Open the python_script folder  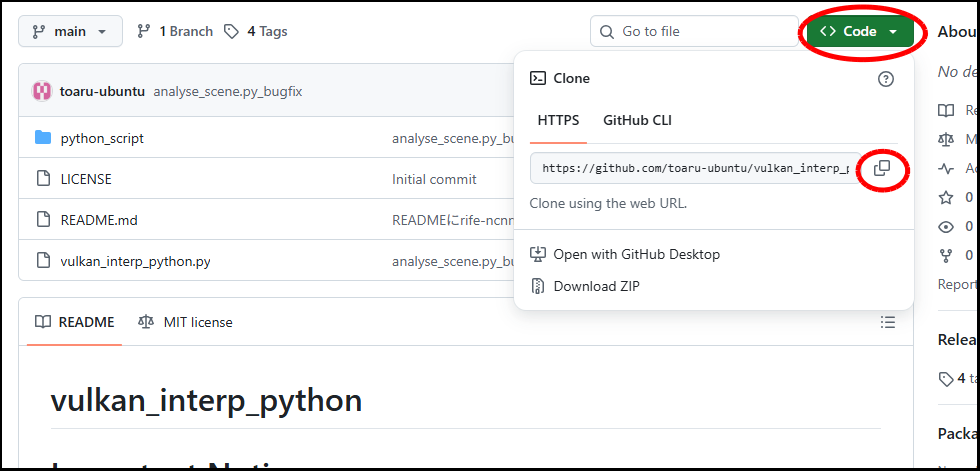pyautogui.click(x=102, y=138)
